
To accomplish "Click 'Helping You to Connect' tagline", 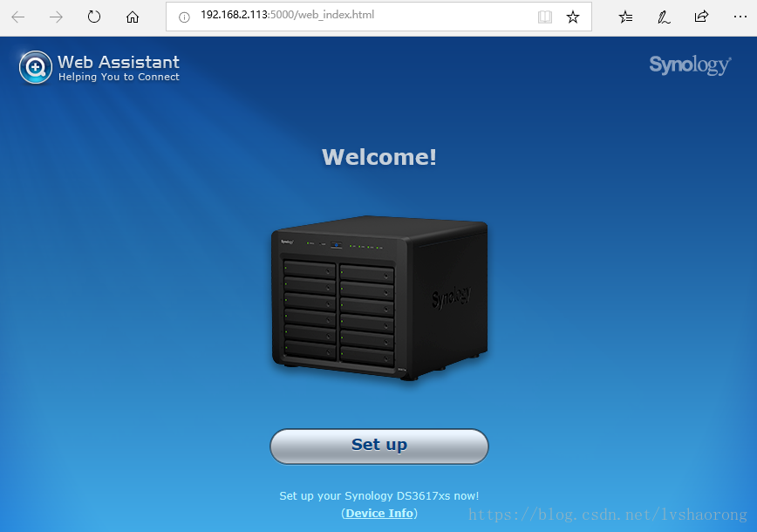I will (119, 78).
